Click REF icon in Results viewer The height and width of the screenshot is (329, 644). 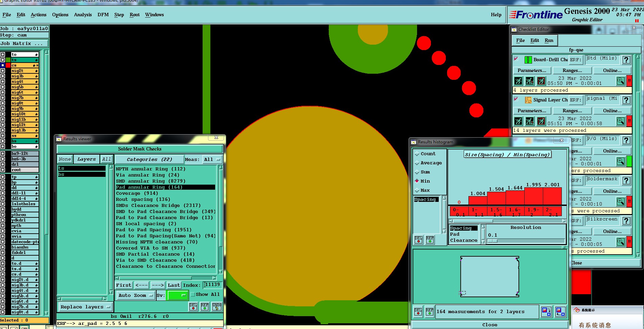[x=205, y=306]
